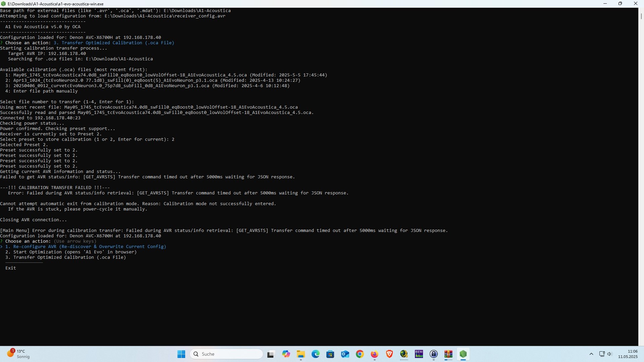Open File Explorer from the taskbar
644x362 pixels.
coord(301,354)
